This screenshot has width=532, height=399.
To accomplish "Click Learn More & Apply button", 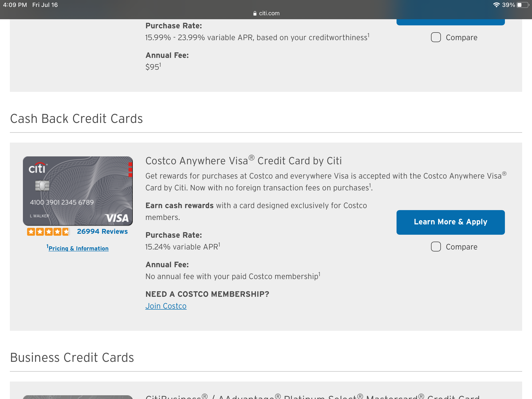I will (x=450, y=222).
